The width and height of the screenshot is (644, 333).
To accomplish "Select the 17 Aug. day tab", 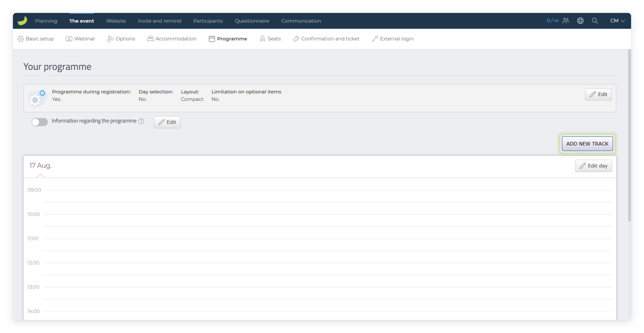I will 40,165.
